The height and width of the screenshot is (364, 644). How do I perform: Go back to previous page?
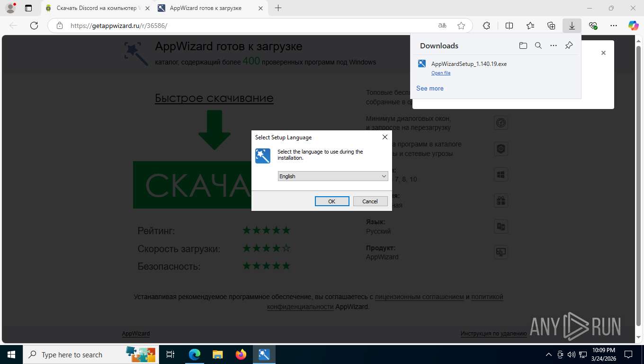click(x=13, y=26)
